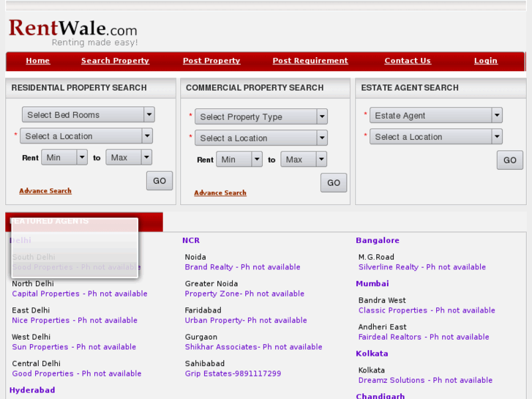Click GO in Residential Property Search
The height and width of the screenshot is (399, 532).
click(x=160, y=181)
